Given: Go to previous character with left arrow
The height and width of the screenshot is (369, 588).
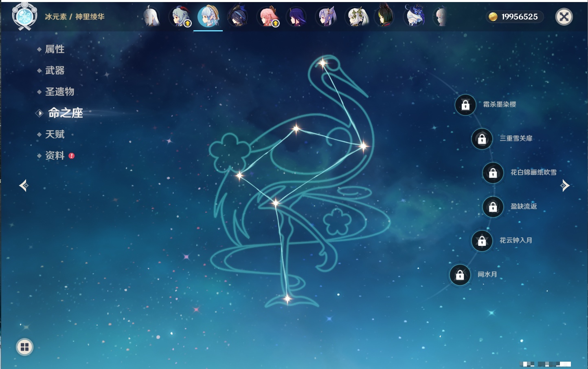Looking at the screenshot, I should 24,186.
